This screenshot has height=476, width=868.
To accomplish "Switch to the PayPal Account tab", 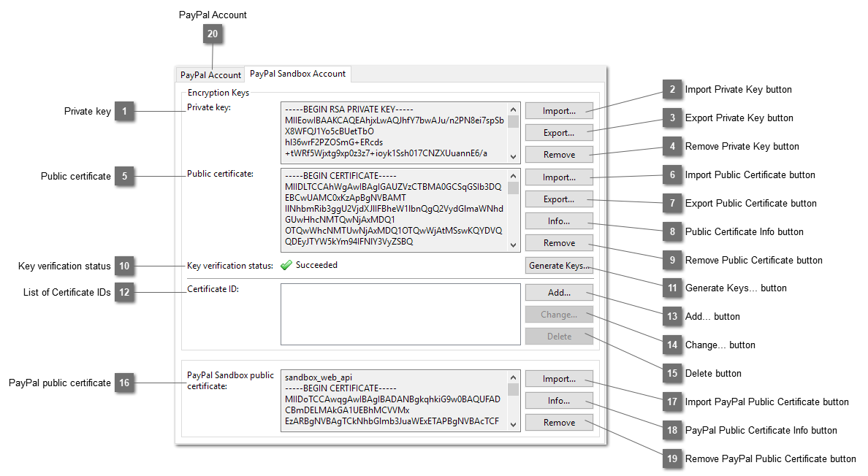I will (x=210, y=74).
